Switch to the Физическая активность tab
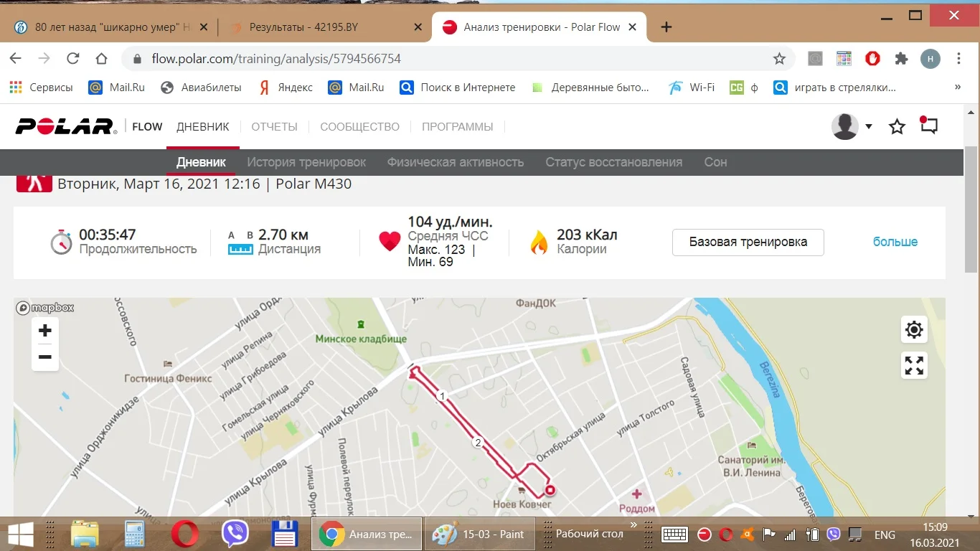This screenshot has width=980, height=551. 456,162
